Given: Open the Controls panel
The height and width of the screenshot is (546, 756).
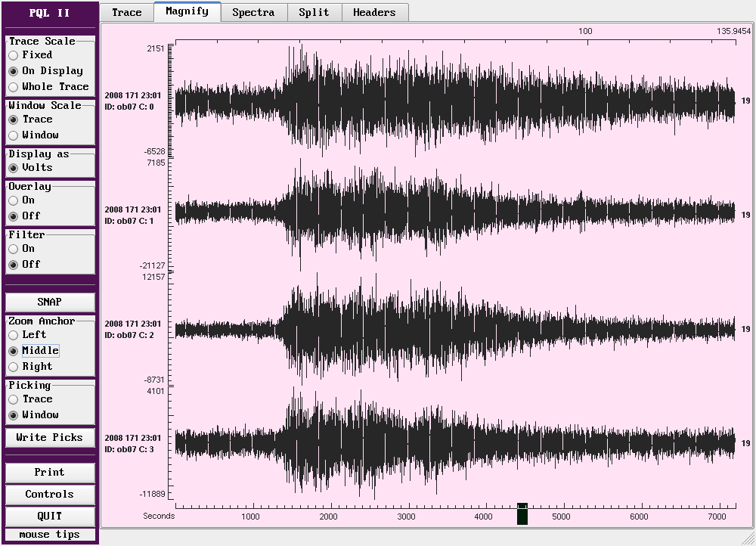Looking at the screenshot, I should (x=49, y=495).
